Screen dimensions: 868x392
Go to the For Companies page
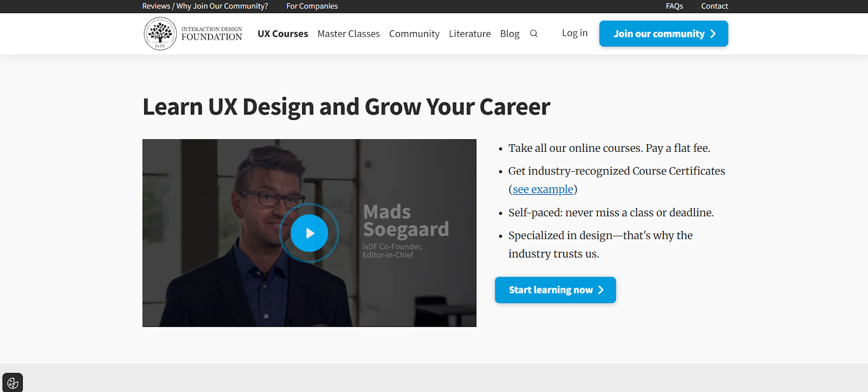[312, 6]
